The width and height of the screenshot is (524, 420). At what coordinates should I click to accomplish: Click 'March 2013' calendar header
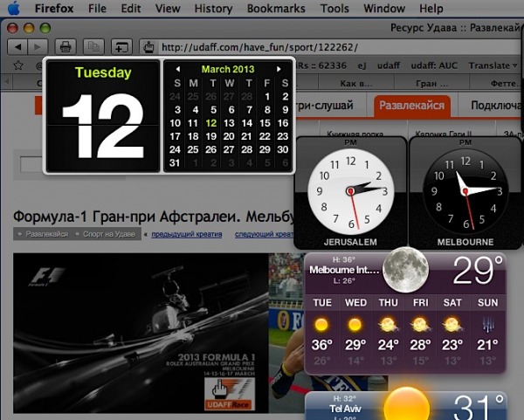[228, 69]
